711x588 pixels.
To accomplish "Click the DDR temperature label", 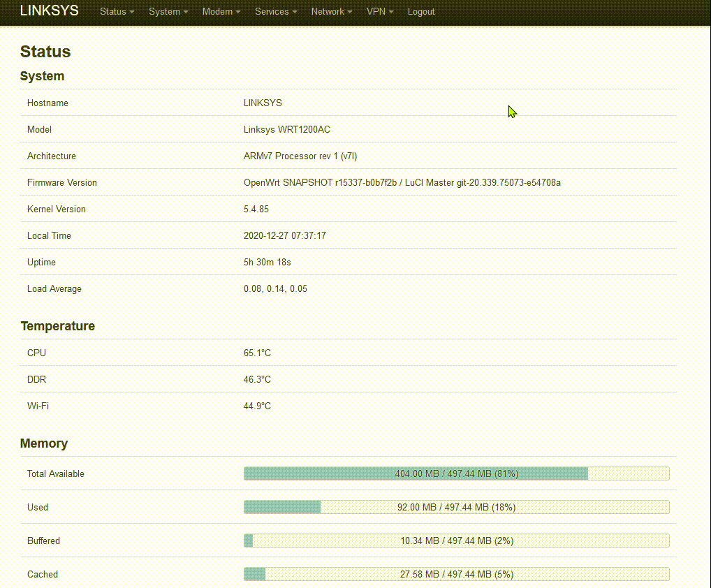I will pyautogui.click(x=37, y=379).
